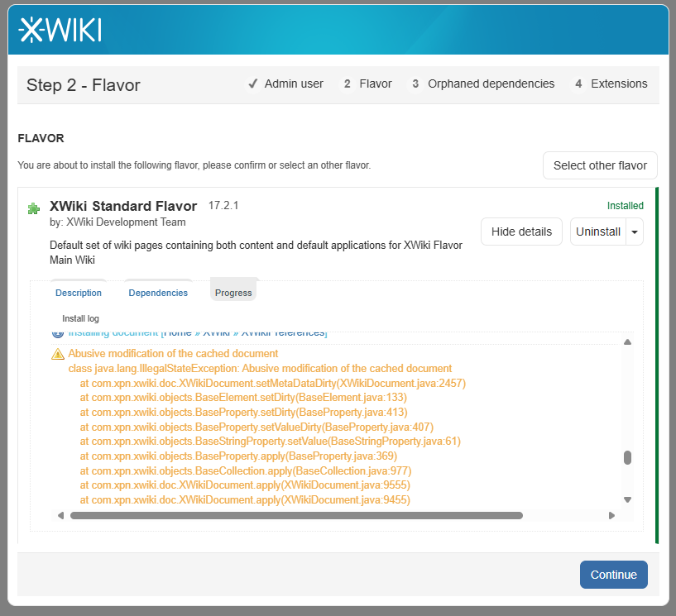Image resolution: width=676 pixels, height=616 pixels.
Task: Click the BaseProperty.setDirty stack trace line
Action: tap(243, 413)
